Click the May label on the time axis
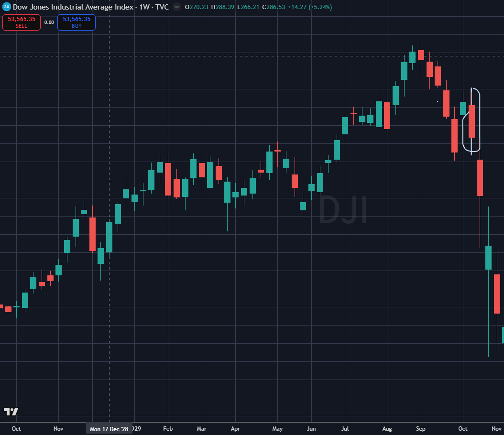 [277, 429]
